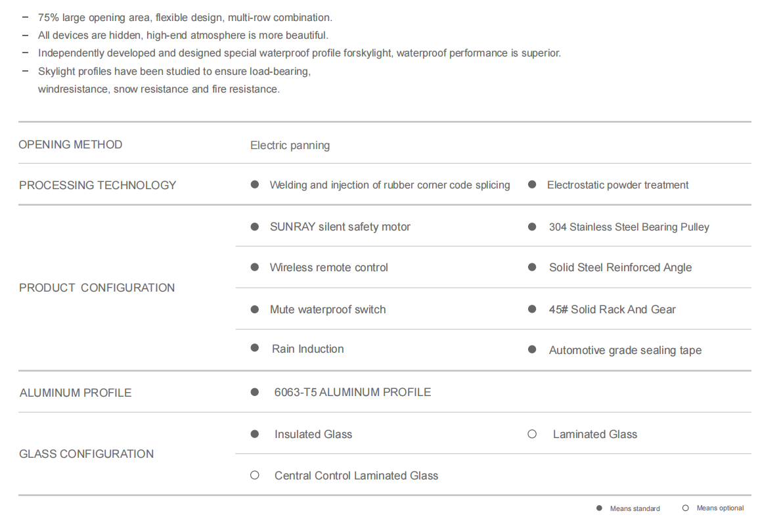Click the bullet beside Automotive grade sealing tape
This screenshot has height=532, width=781.
(x=532, y=349)
